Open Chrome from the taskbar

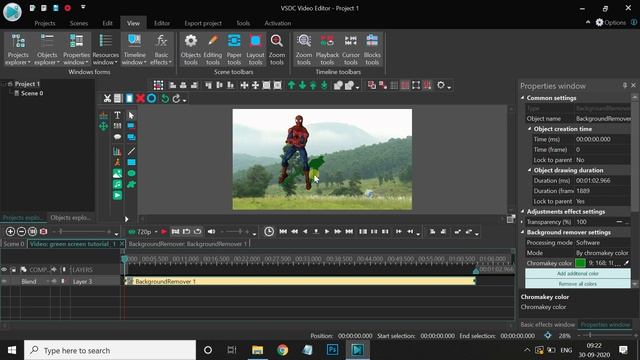[282, 350]
